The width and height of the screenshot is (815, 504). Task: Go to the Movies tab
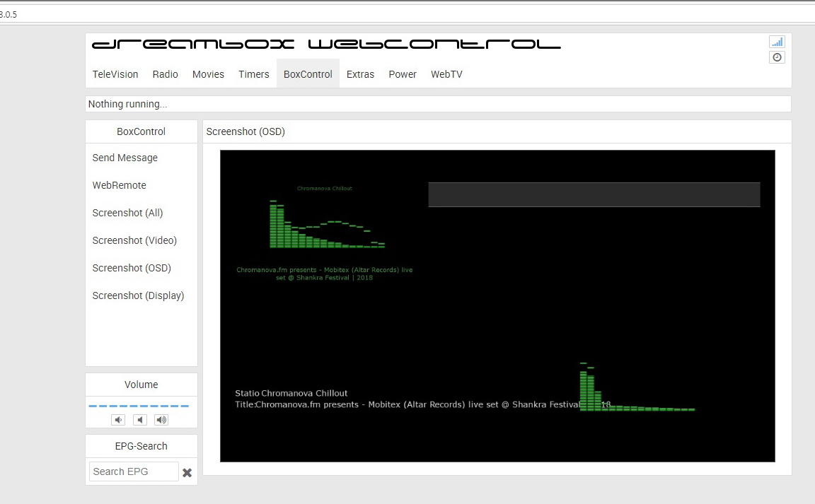(x=208, y=74)
